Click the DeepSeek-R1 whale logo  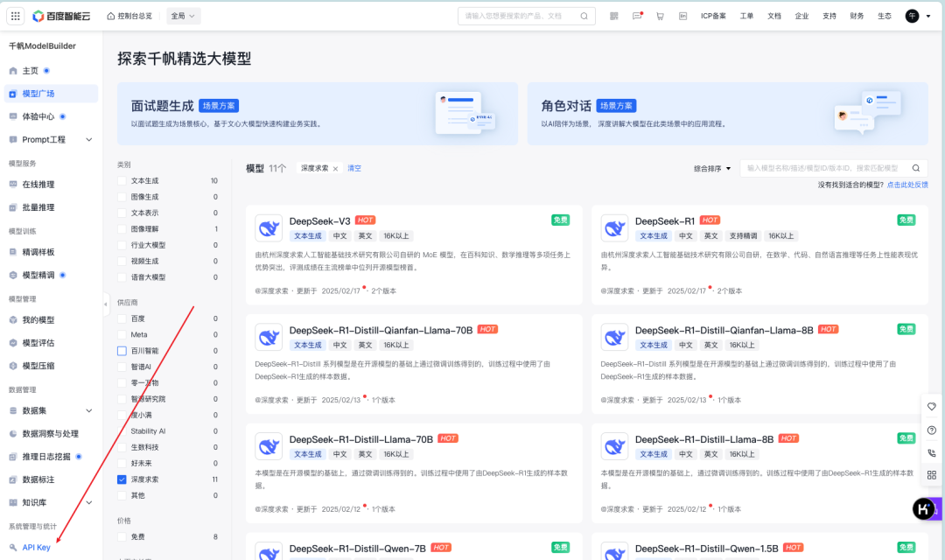click(614, 228)
